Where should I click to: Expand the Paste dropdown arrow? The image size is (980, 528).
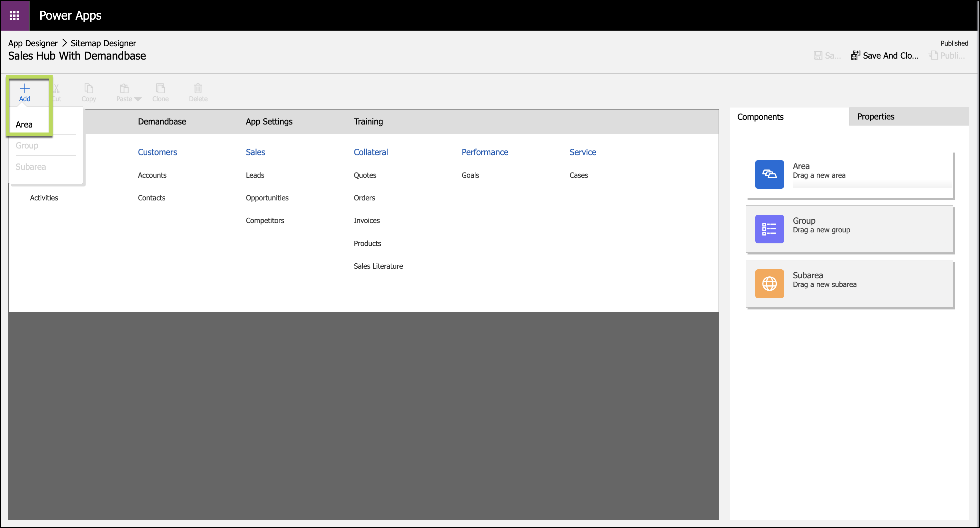pos(138,99)
